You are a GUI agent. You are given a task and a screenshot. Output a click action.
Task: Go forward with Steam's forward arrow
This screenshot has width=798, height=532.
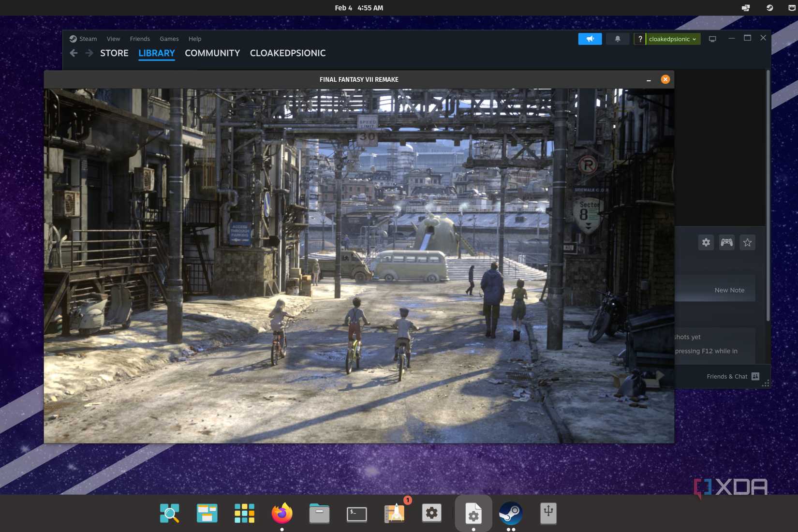[x=89, y=53]
